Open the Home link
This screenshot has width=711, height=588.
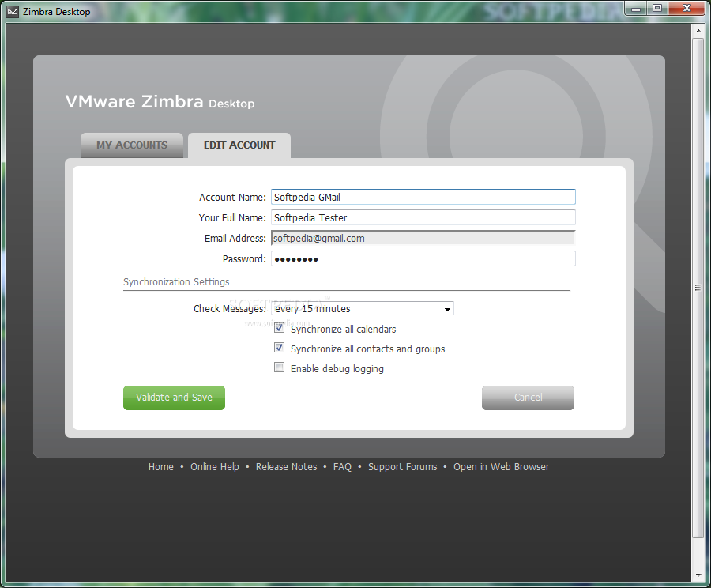tap(161, 467)
